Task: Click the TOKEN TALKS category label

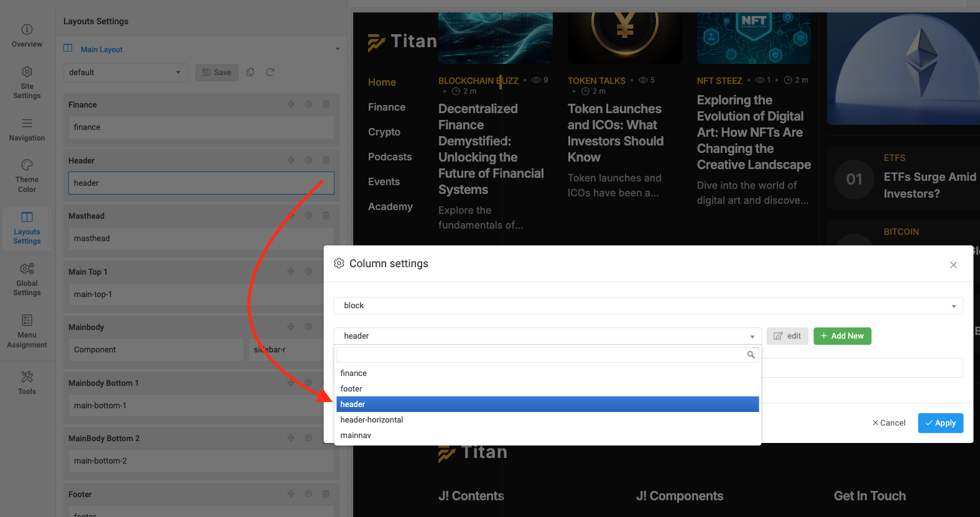Action: pos(596,81)
